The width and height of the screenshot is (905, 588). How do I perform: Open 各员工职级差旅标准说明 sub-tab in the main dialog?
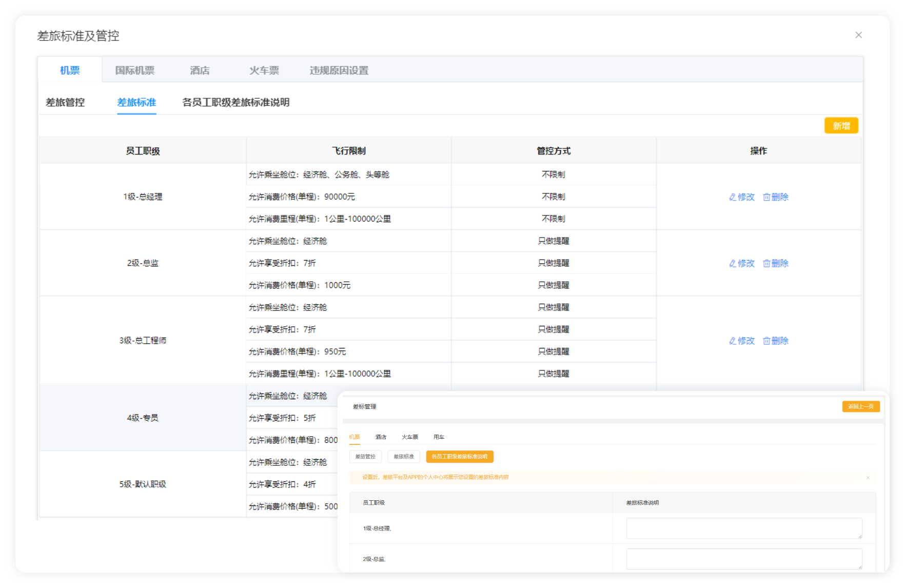[x=235, y=102]
